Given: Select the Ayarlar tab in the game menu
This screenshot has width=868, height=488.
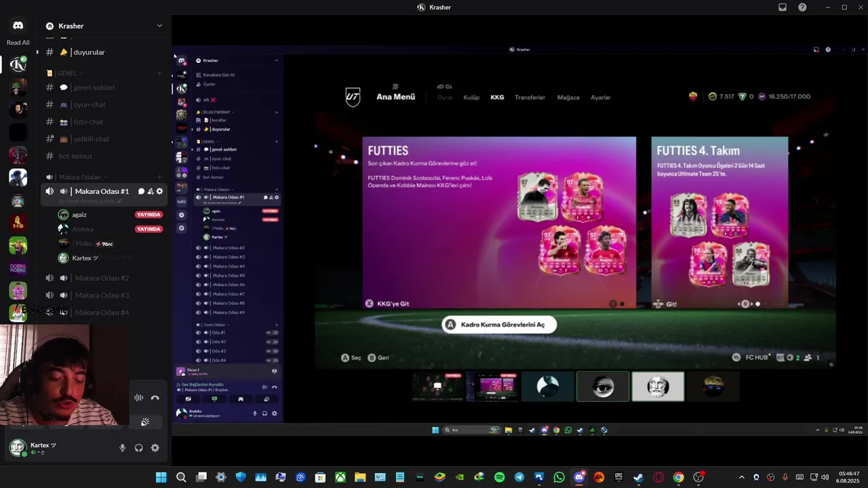Looking at the screenshot, I should [601, 98].
